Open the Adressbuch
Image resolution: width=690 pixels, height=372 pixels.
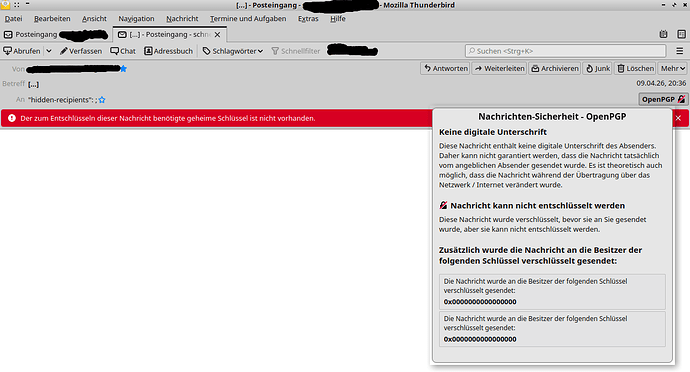click(x=169, y=51)
